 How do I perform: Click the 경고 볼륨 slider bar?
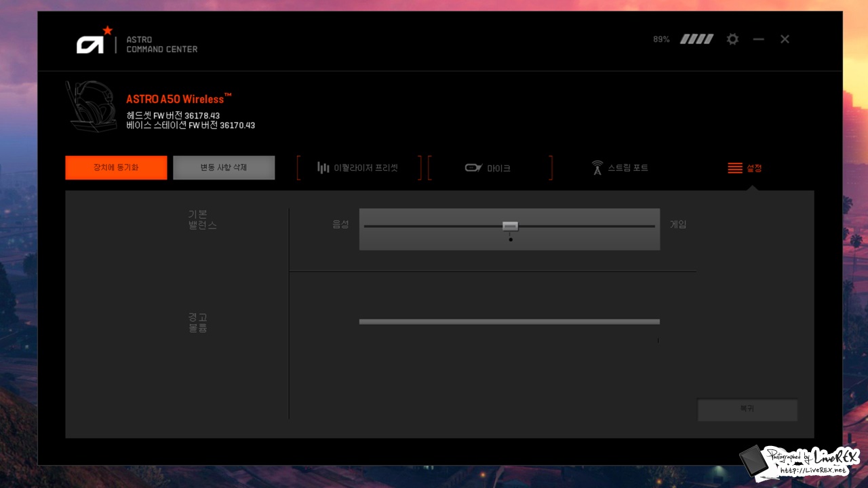tap(509, 321)
